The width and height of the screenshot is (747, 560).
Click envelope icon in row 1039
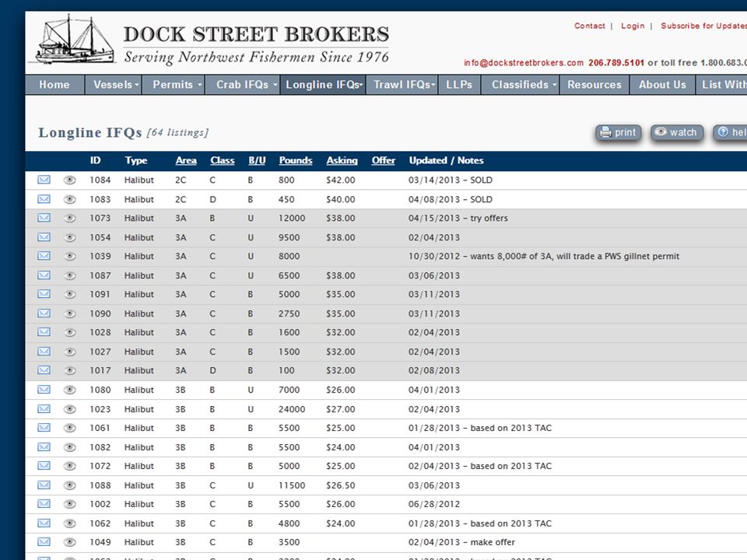[44, 256]
